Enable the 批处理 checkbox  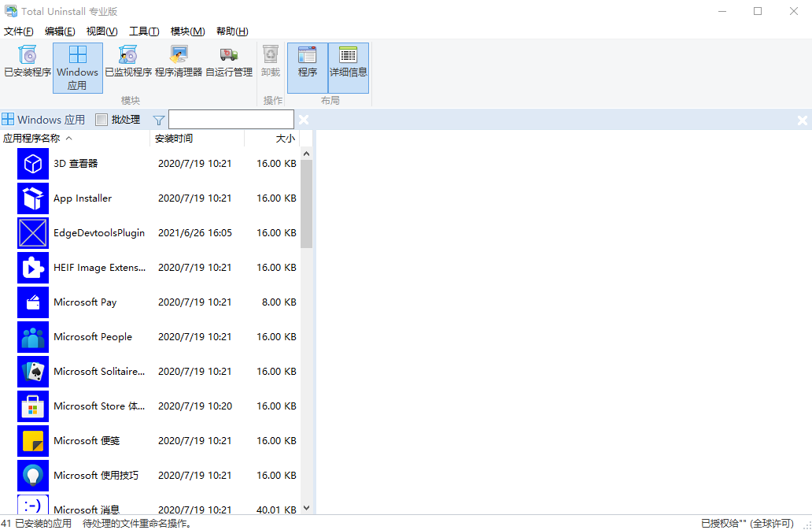point(101,120)
